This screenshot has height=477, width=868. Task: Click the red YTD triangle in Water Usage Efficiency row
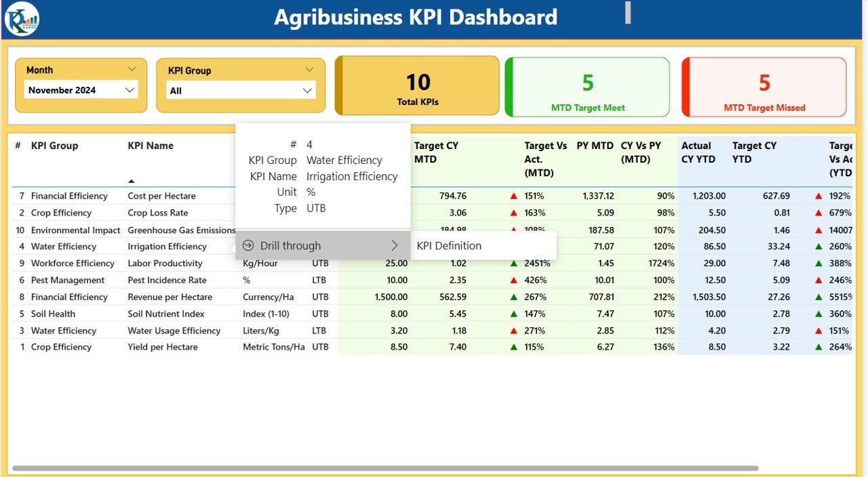pos(818,331)
